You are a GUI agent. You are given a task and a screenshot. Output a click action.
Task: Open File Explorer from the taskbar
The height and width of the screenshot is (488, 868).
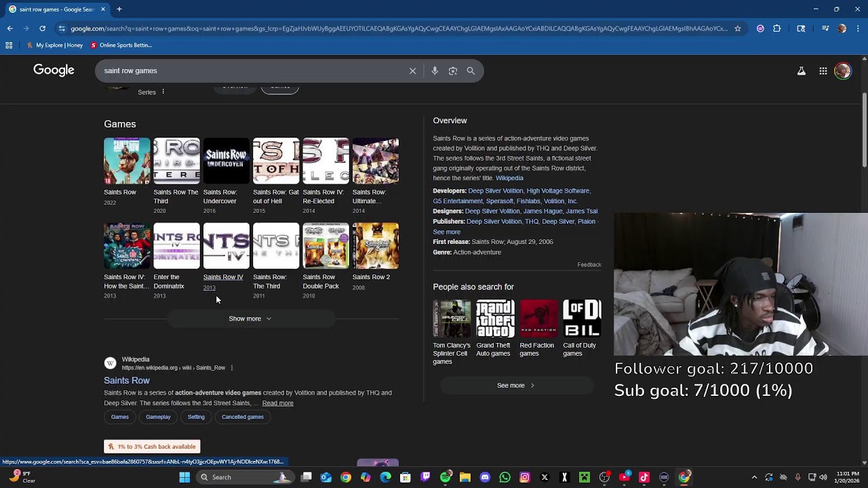coord(465,477)
